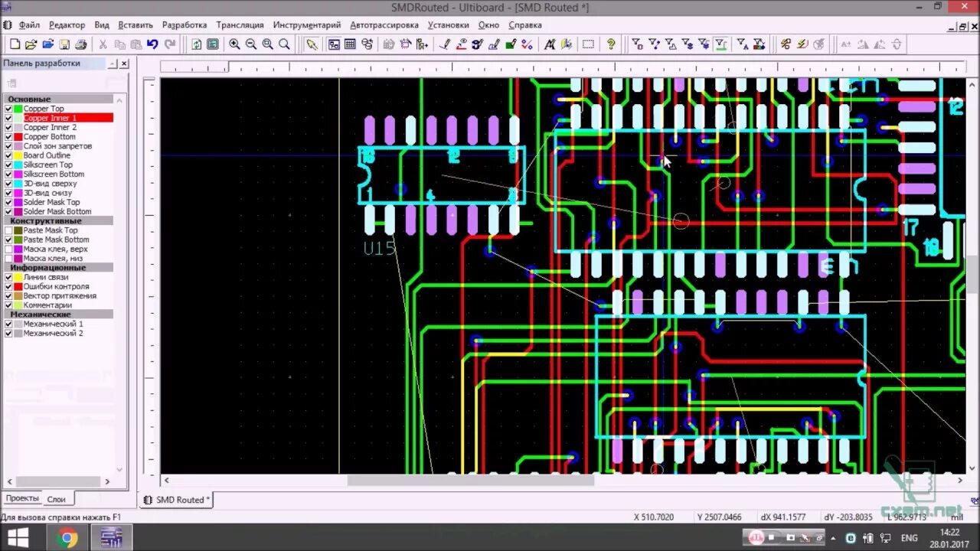Open a file with the yellow folder icon
980x551 pixels.
[x=31, y=44]
